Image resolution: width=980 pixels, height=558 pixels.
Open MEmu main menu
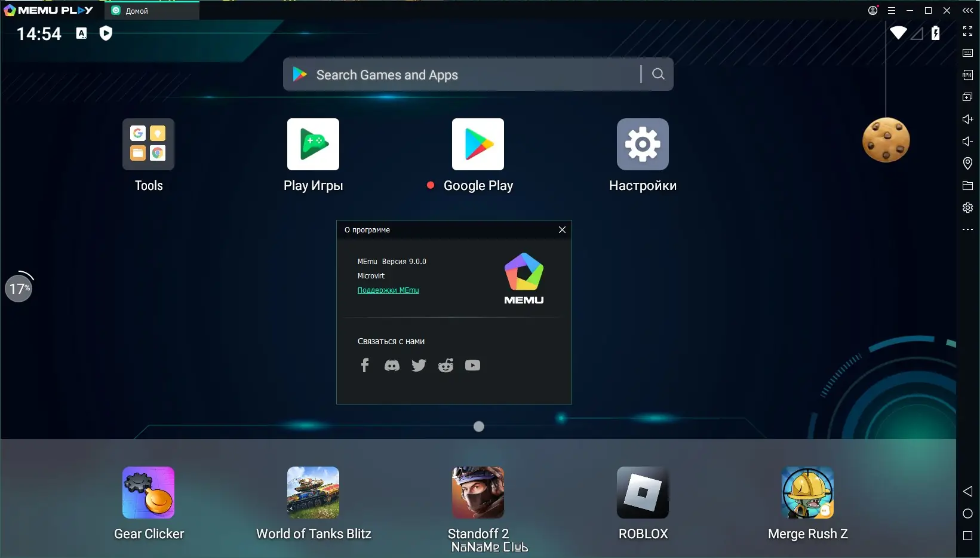pos(891,10)
